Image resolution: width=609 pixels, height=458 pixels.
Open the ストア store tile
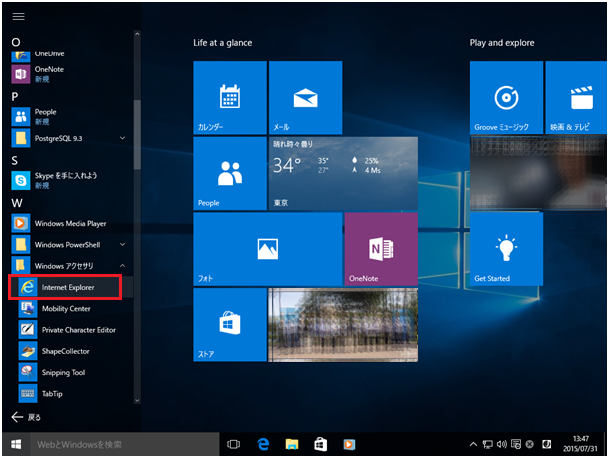click(230, 325)
